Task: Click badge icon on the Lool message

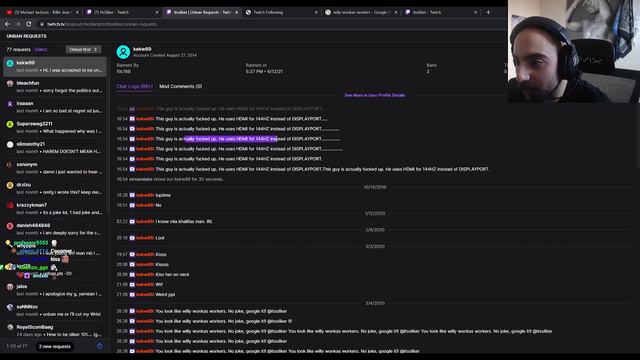Action: point(132,238)
